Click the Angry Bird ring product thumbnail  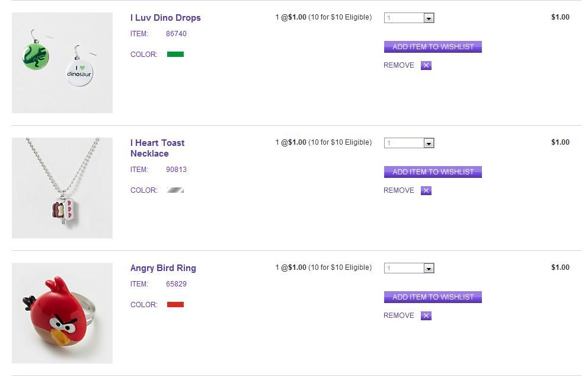point(62,313)
